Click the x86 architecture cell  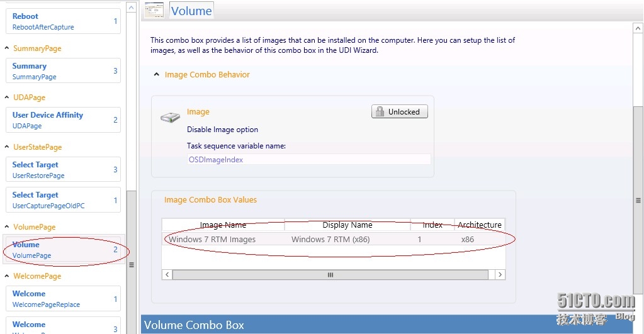coord(467,240)
